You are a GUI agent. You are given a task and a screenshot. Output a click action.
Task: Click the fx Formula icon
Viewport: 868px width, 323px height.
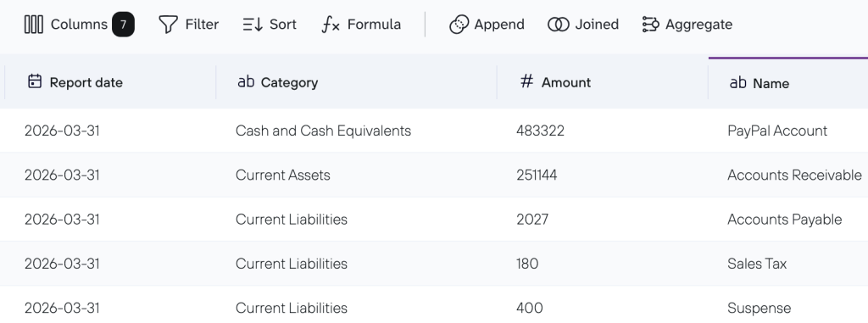(331, 25)
